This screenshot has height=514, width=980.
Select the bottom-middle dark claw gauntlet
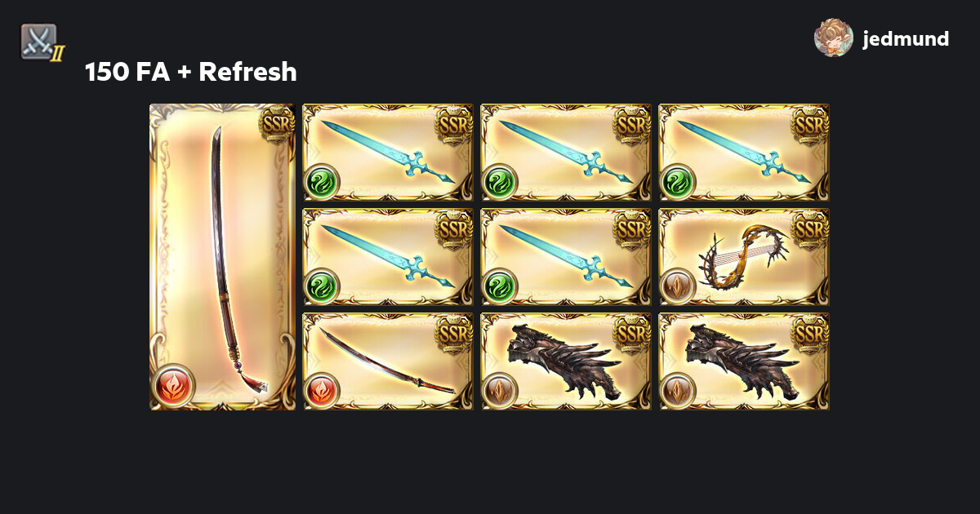pos(567,361)
